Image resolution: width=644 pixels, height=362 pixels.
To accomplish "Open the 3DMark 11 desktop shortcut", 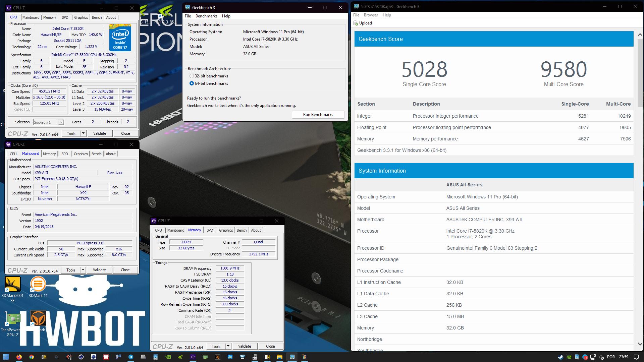I will pyautogui.click(x=38, y=287).
